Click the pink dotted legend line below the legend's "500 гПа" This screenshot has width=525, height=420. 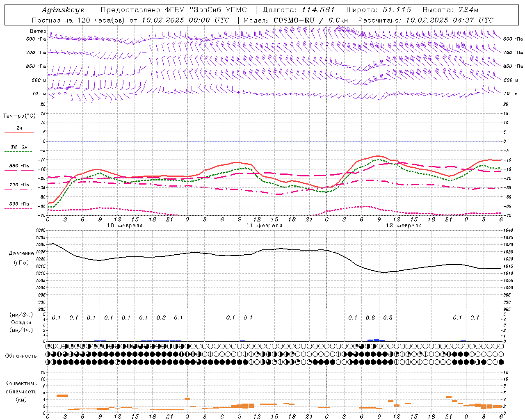(18, 209)
